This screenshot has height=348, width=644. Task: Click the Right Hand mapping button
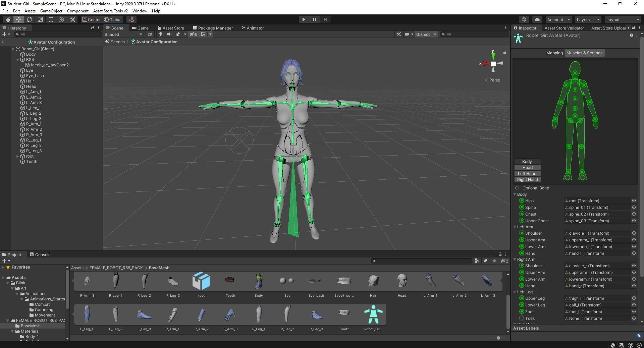point(527,180)
